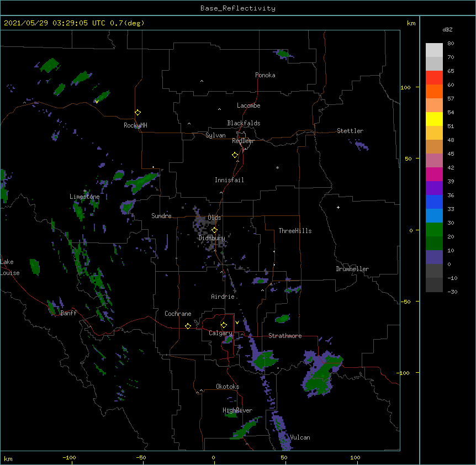476x465 pixels.
Task: Click the Base_Reflectivity title
Action: pos(238,8)
